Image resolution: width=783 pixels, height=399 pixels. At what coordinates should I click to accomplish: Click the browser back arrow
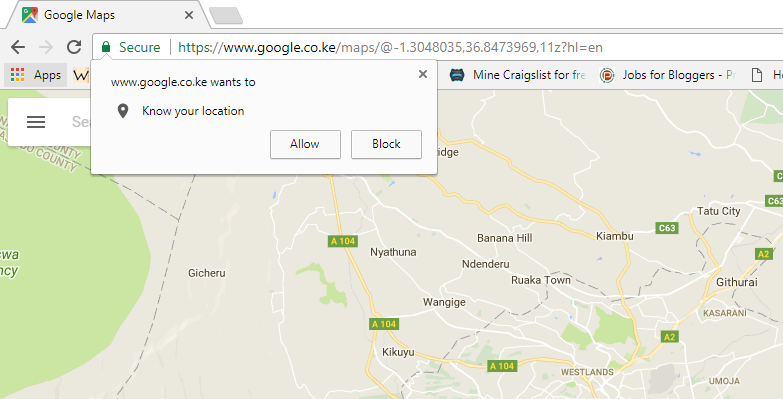[18, 47]
